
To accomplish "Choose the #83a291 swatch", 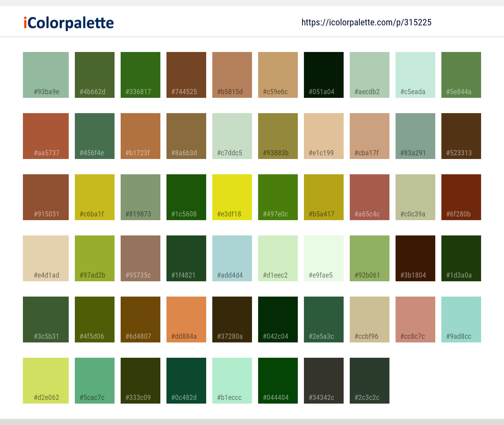I will point(415,136).
